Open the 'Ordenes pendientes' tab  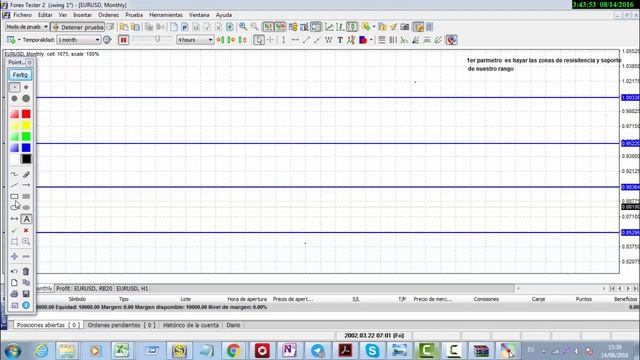(121, 325)
